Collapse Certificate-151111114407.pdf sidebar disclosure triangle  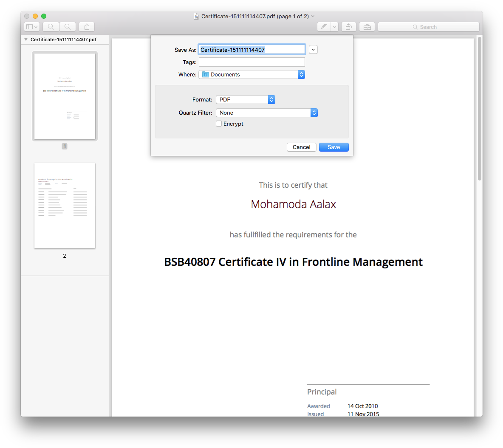point(26,39)
